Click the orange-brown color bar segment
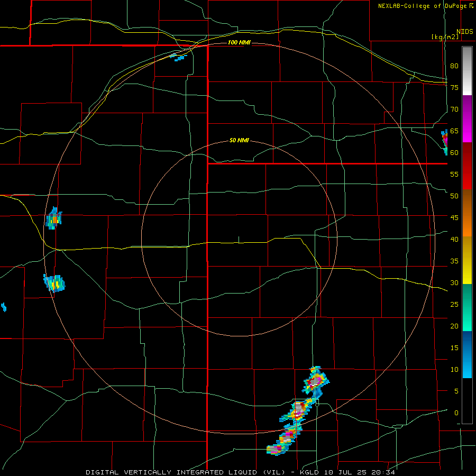Viewport: 476px width, 476px height. point(467,213)
